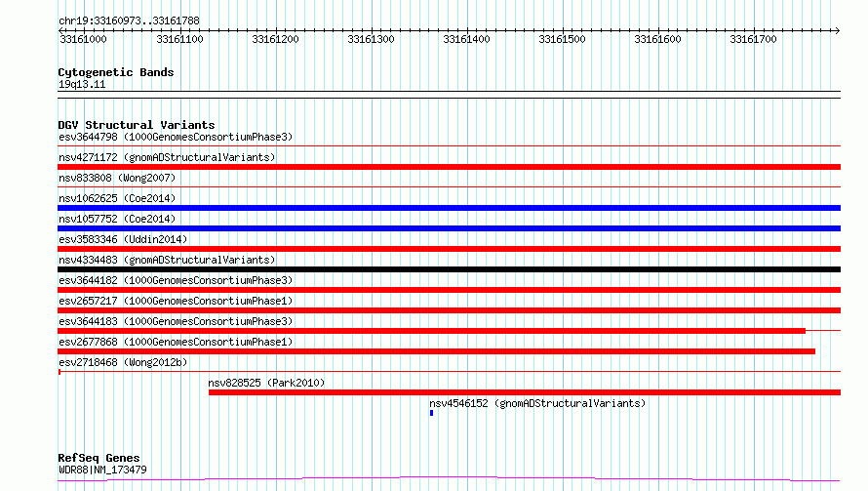Viewport: 868px width, 491px height.
Task: Open variant label esv3644183 (1000GenomesConsortiumPhase3)
Action: tap(176, 321)
